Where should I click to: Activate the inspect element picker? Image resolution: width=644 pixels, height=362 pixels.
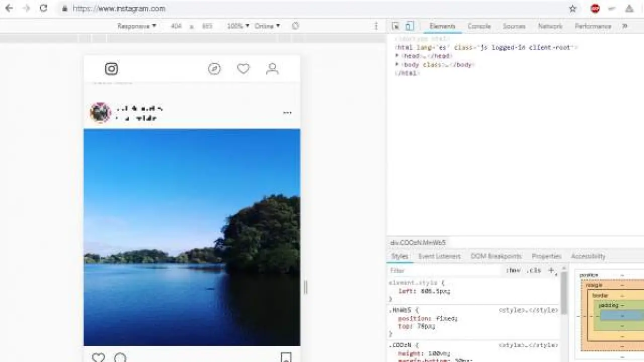tap(395, 26)
